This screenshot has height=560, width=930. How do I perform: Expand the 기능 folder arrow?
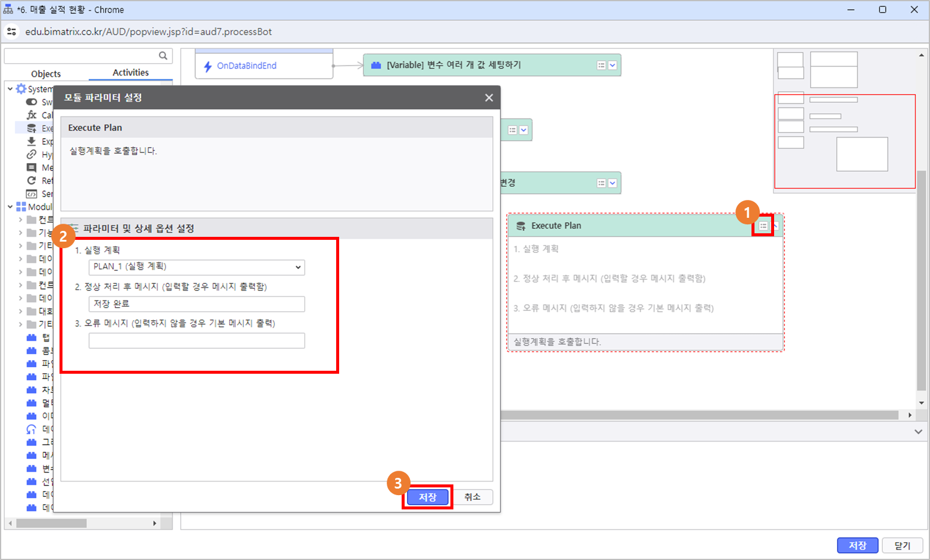pos(21,233)
